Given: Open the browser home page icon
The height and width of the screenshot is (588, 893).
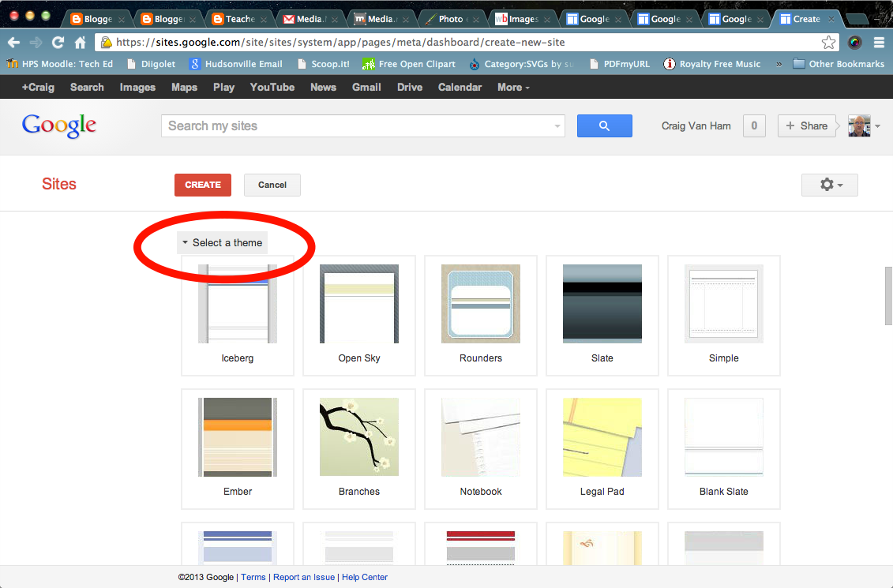Looking at the screenshot, I should [81, 42].
